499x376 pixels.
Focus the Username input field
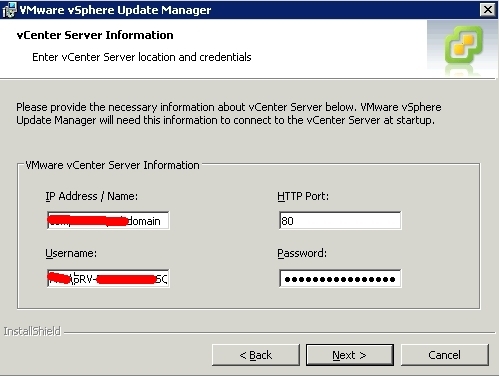(108, 278)
